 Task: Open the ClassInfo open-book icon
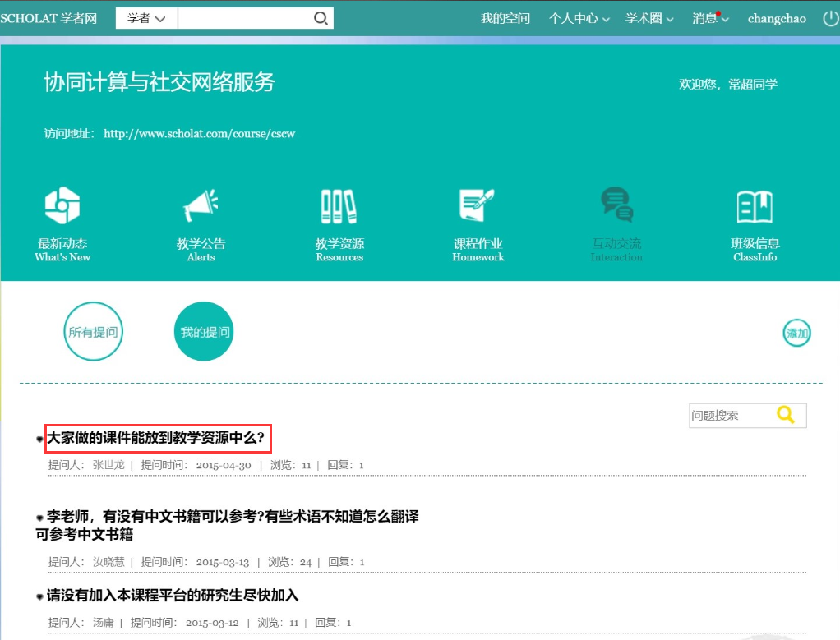(755, 206)
